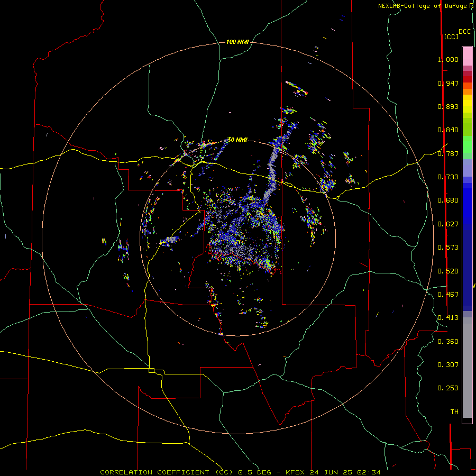Select the 0.413 scale value
The image size is (476, 476).
[448, 318]
